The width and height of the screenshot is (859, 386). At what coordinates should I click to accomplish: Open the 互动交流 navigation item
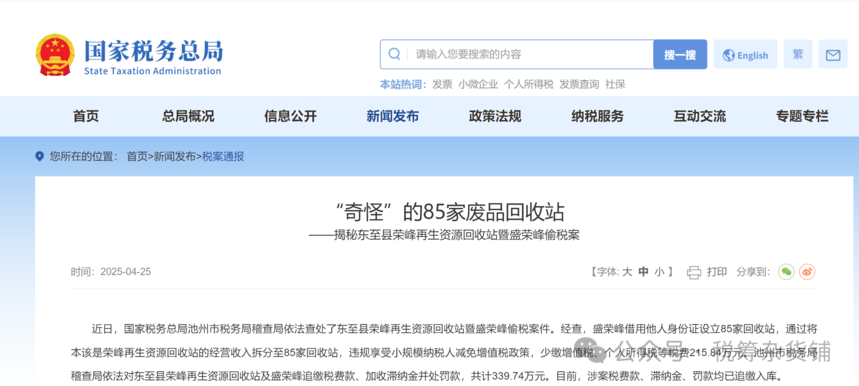(700, 116)
